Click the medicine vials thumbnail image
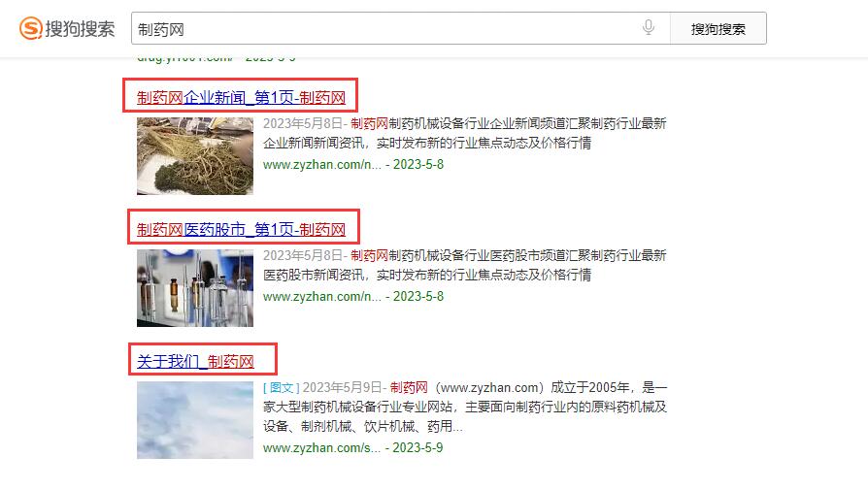The image size is (868, 490). point(195,288)
